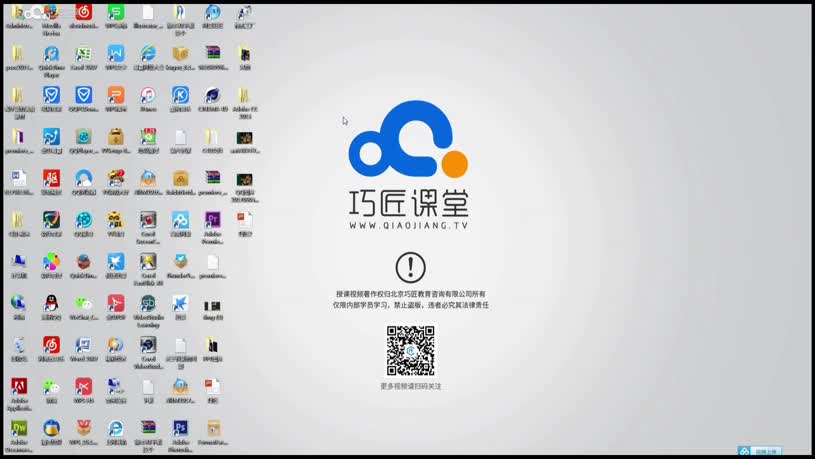Open the Corel ScreenCap desktop icon
The height and width of the screenshot is (459, 815).
(x=148, y=219)
